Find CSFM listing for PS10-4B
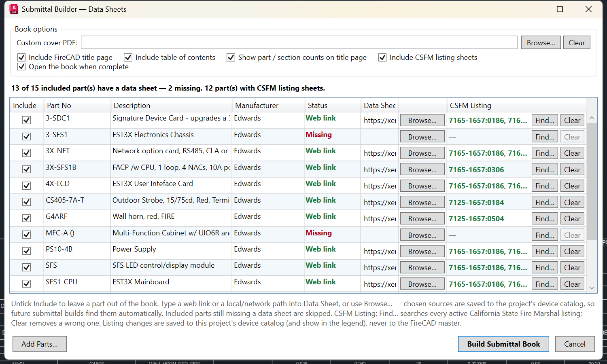Viewport: 607px width, 364px height. [545, 251]
